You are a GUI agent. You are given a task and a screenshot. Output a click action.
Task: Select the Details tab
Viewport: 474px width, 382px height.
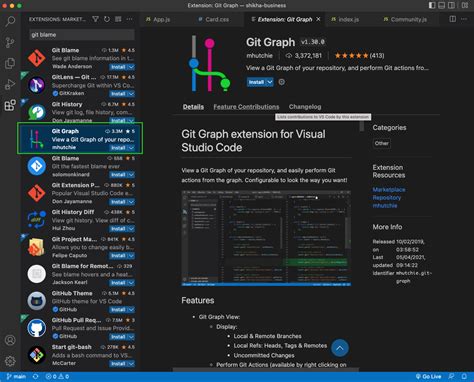(193, 107)
